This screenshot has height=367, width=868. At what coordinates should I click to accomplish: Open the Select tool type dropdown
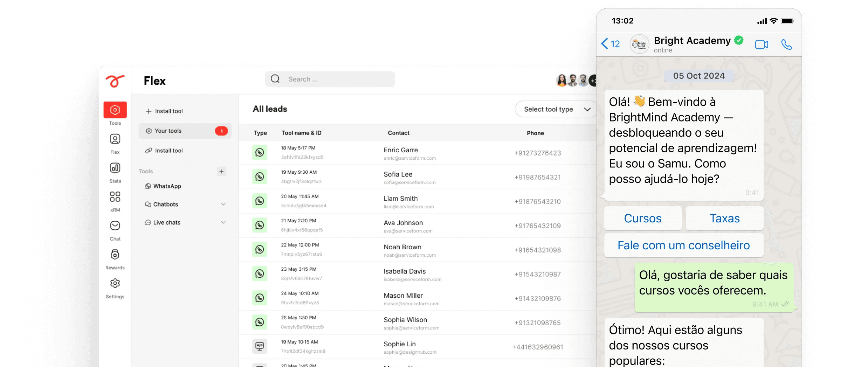pos(556,109)
